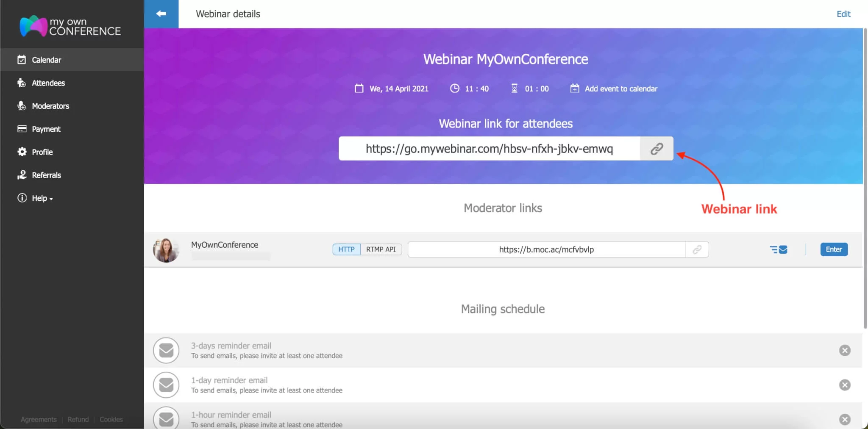The image size is (868, 429).
Task: Open the Refund page from the footer
Action: click(x=78, y=419)
